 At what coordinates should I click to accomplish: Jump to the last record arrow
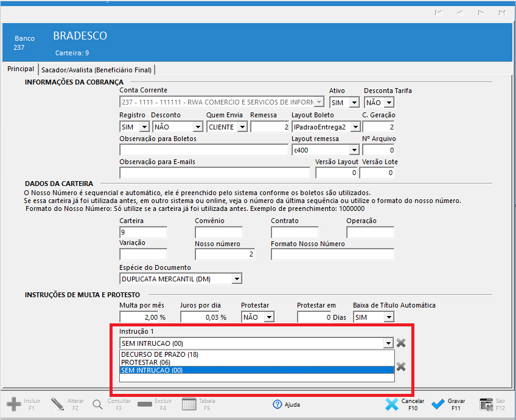pos(502,13)
